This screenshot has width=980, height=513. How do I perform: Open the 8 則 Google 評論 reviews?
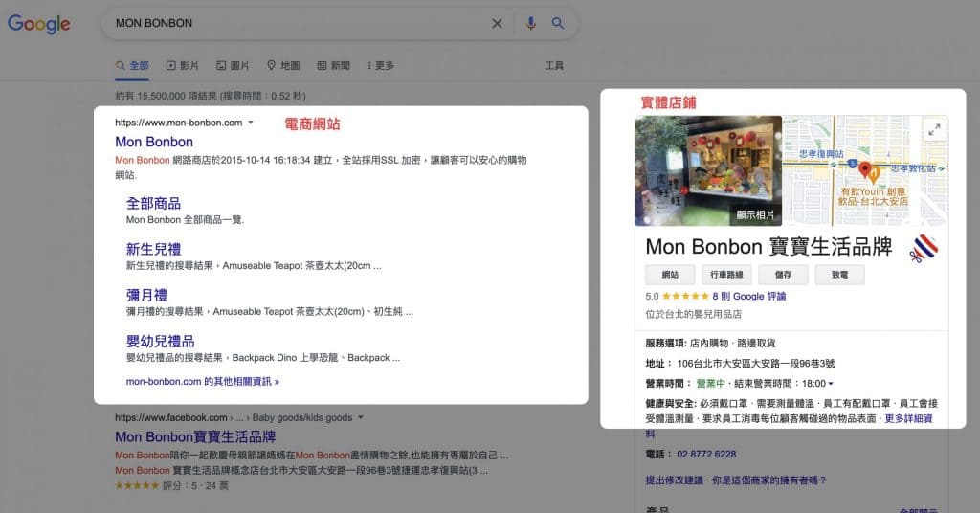748,296
